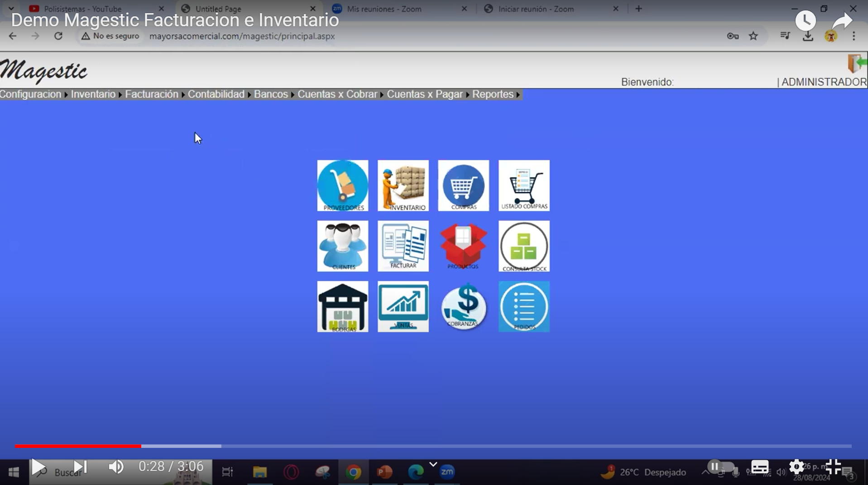The height and width of the screenshot is (485, 868).
Task: Open the Facturar invoicing icon
Action: pyautogui.click(x=403, y=246)
